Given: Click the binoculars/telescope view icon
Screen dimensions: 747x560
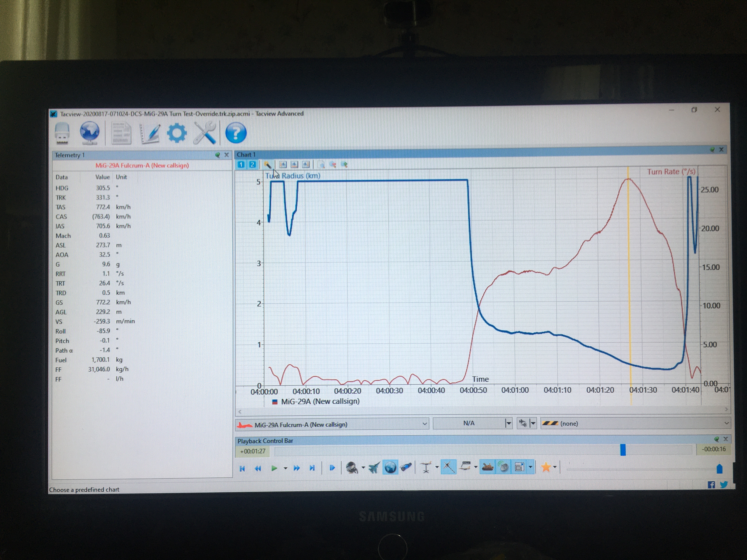Looking at the screenshot, I should coord(406,468).
